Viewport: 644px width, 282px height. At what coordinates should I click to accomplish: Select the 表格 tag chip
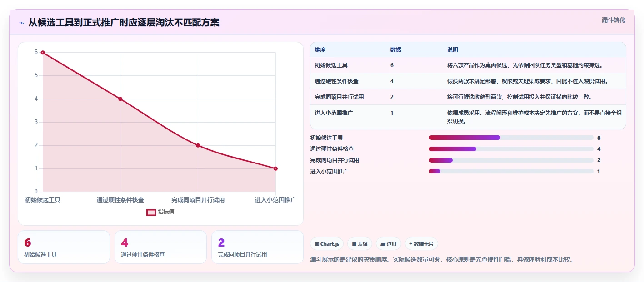pos(359,244)
